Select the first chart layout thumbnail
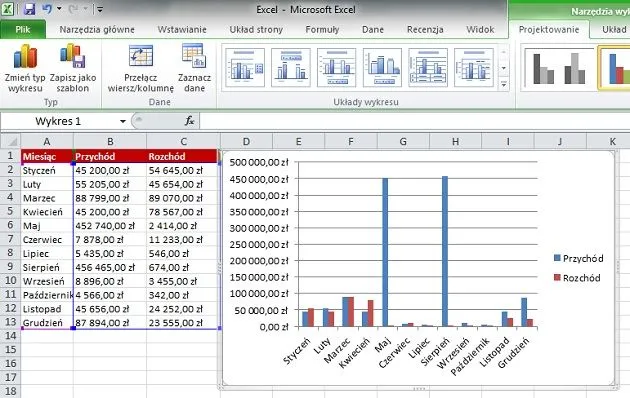The width and height of the screenshot is (630, 398). click(245, 67)
